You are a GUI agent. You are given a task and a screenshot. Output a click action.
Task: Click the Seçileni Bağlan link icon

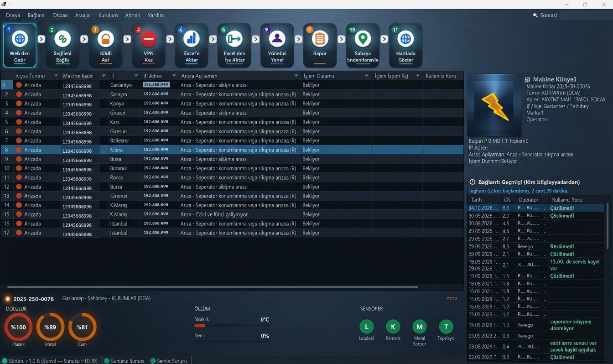[x=62, y=39]
